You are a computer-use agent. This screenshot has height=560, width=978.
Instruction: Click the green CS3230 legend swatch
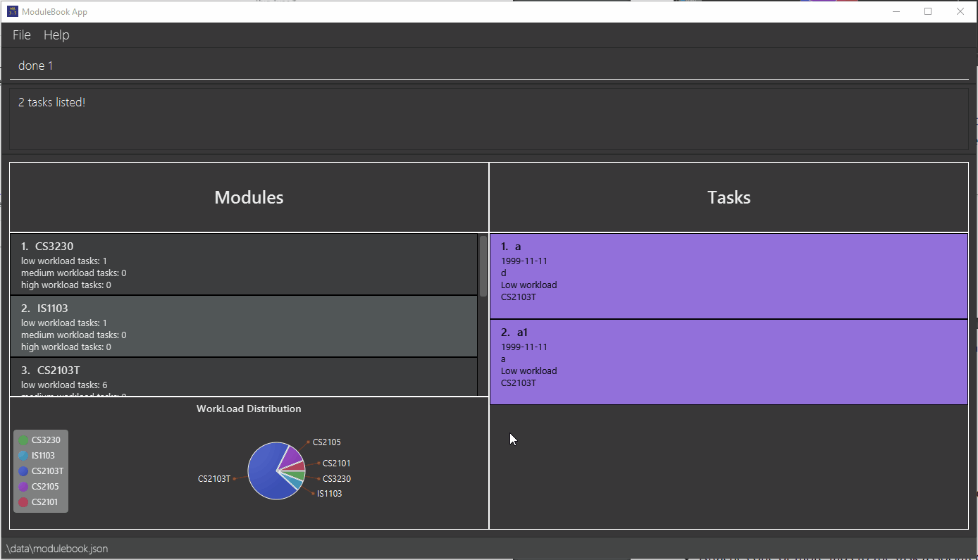pyautogui.click(x=23, y=440)
